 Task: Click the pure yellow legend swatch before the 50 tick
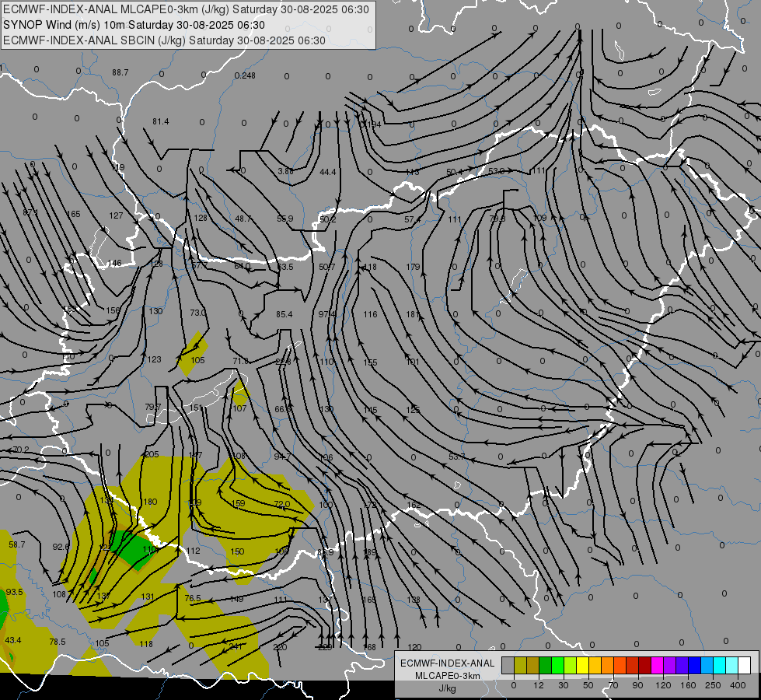pyautogui.click(x=583, y=666)
